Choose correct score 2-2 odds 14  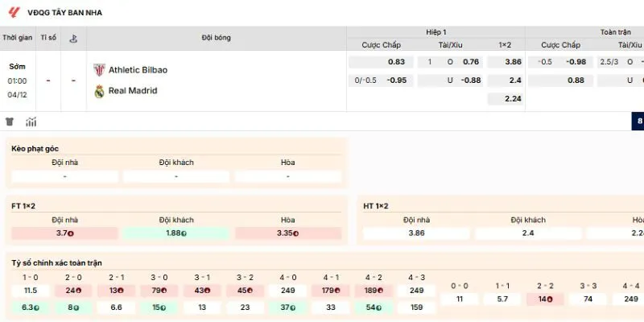[546, 299]
